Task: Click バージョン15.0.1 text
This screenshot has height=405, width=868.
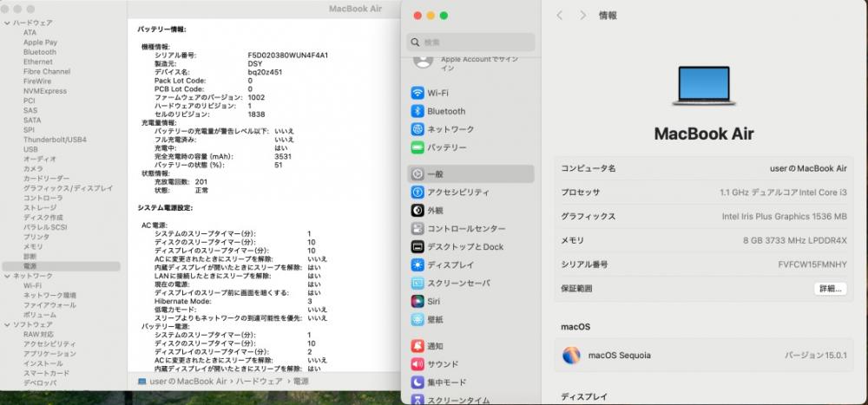Action: [x=816, y=356]
